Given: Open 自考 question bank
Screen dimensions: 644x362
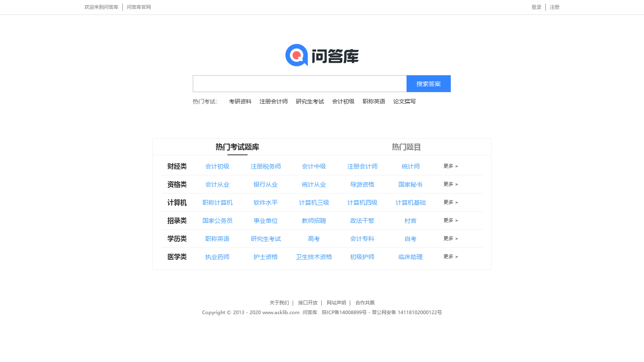Looking at the screenshot, I should (411, 239).
